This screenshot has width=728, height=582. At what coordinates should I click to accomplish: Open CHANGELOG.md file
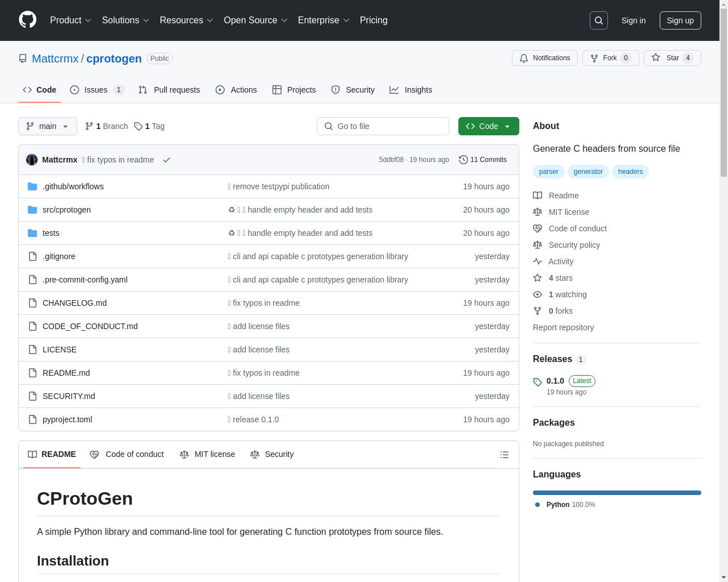click(x=75, y=303)
